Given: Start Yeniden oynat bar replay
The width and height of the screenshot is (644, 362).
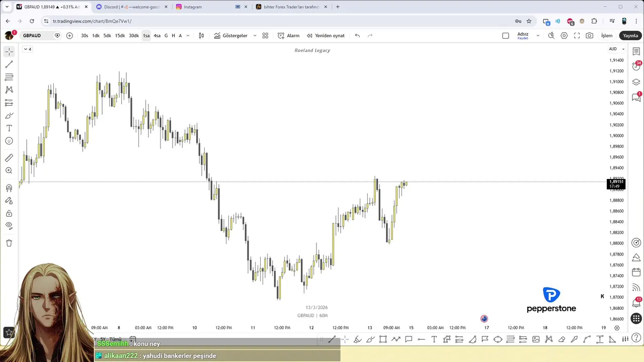Looking at the screenshot, I should pyautogui.click(x=326, y=36).
